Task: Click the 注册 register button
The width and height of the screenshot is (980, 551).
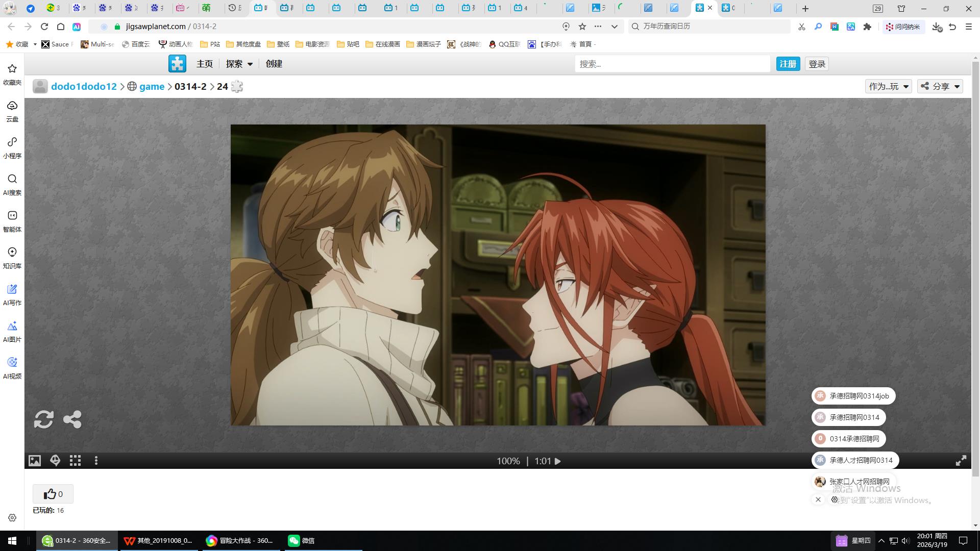Action: click(x=788, y=64)
